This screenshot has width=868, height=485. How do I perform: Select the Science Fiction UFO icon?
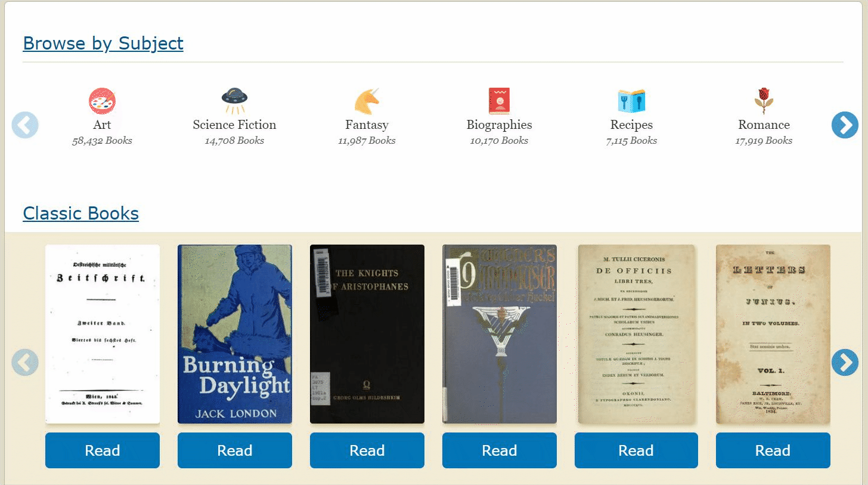pyautogui.click(x=234, y=101)
